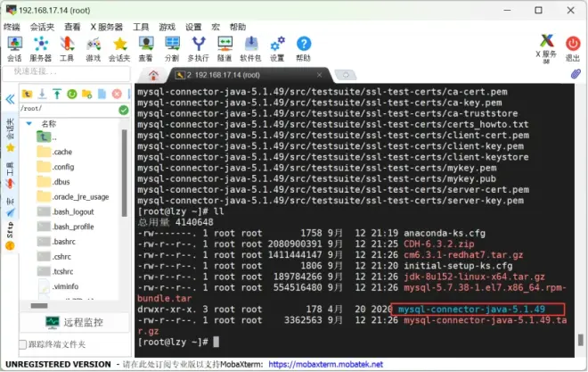The image size is (588, 372).
Task: Collapse sidebar with double-chevron arrow
Action: coord(10,99)
